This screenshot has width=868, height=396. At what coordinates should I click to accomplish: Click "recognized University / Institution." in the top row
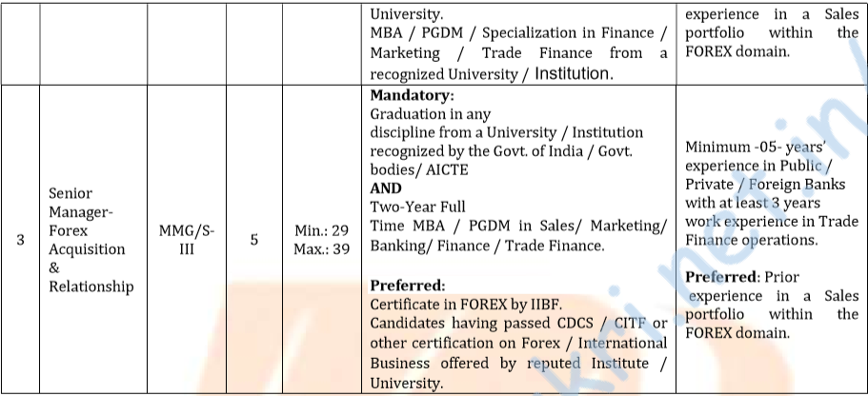click(493, 73)
